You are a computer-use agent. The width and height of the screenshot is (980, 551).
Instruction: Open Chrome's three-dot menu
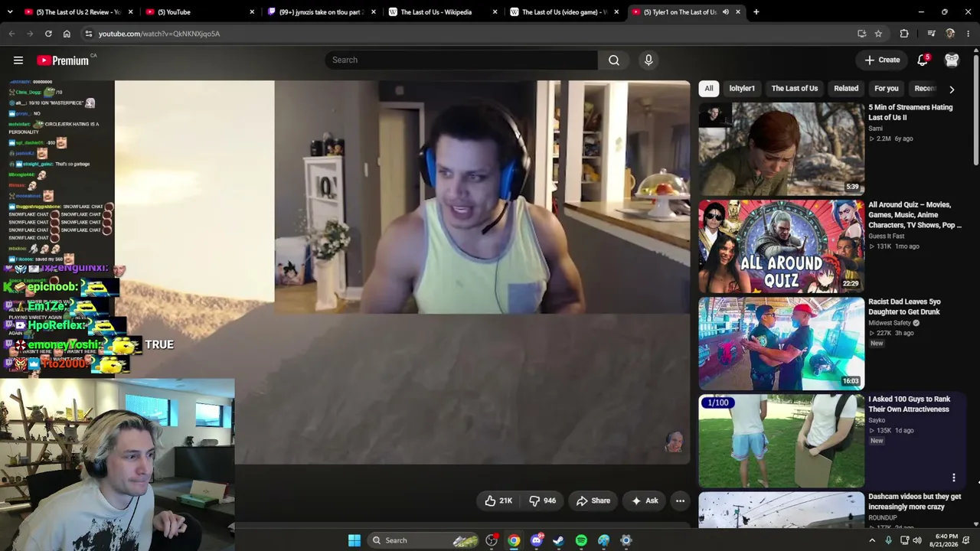(969, 34)
